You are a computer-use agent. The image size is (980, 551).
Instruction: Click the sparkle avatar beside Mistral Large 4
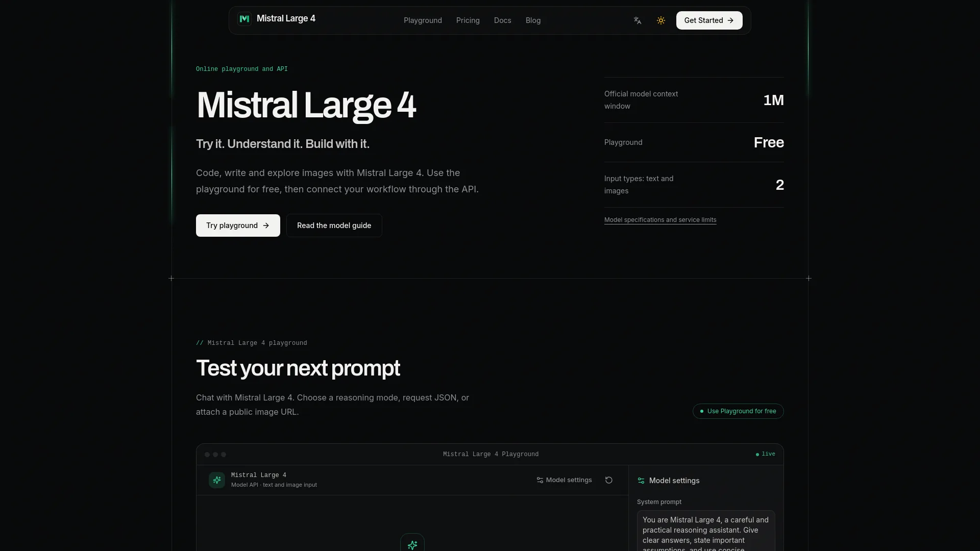coord(217,480)
